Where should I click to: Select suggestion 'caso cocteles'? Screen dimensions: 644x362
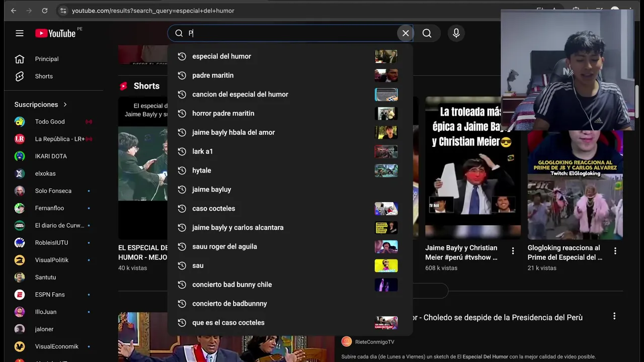click(290, 209)
